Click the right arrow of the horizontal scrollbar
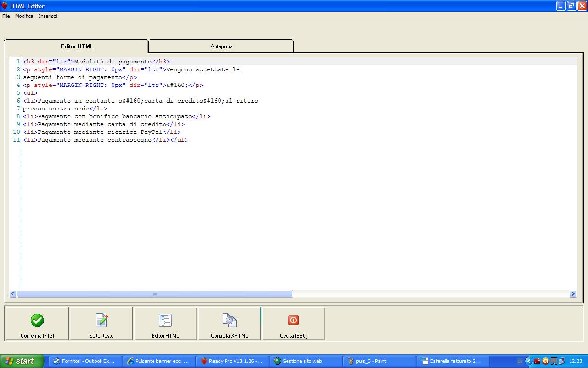The image size is (588, 368). tap(573, 294)
